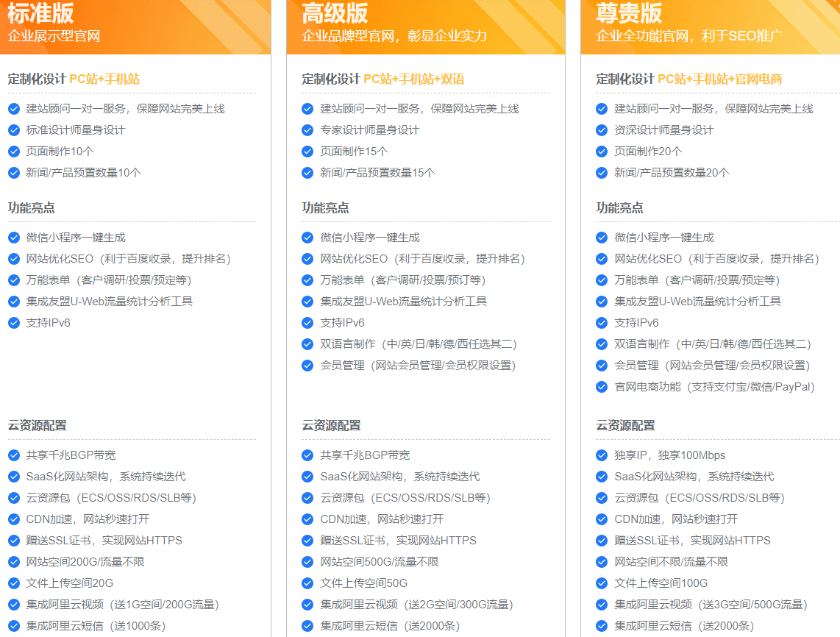The height and width of the screenshot is (637, 840).
Task: Click check icon beside 新闻/产品预置数量10个
Action: pyautogui.click(x=14, y=173)
